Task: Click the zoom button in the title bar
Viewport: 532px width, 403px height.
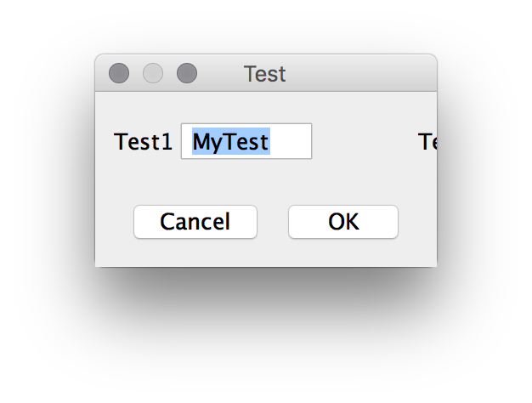Action: (x=187, y=74)
